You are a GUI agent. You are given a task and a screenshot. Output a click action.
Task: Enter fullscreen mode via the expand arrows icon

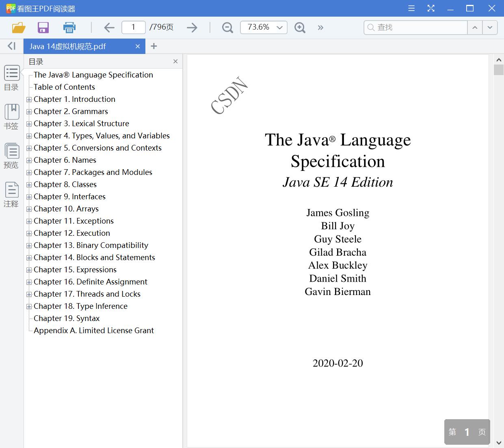pyautogui.click(x=431, y=8)
